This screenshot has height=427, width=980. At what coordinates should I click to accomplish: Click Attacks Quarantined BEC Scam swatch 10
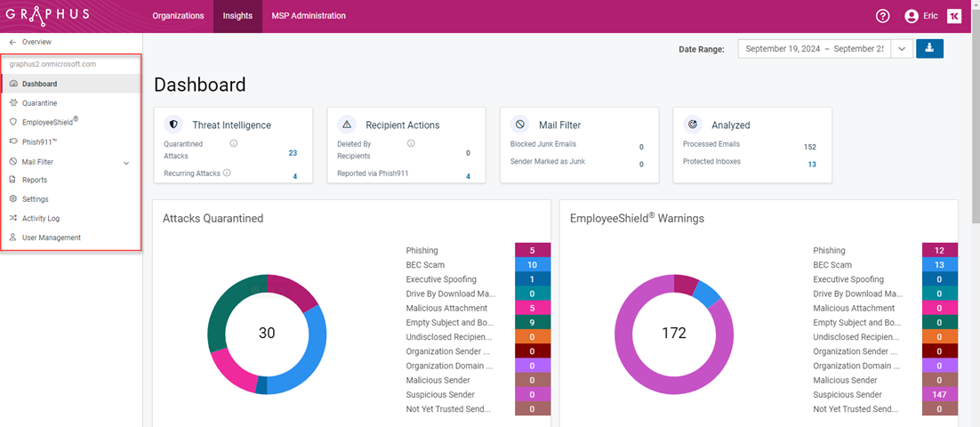(x=533, y=264)
